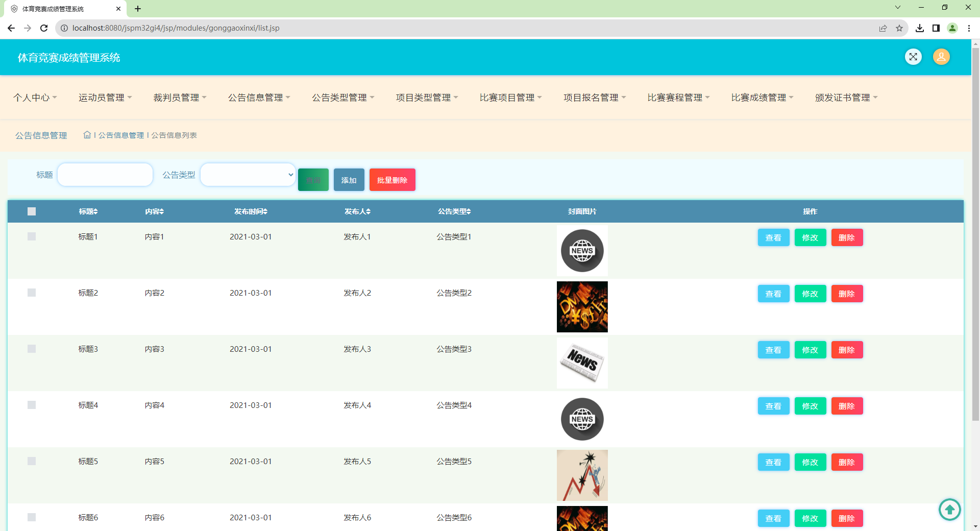The width and height of the screenshot is (980, 531).
Task: Click 查看 for row 标题4
Action: pos(774,406)
